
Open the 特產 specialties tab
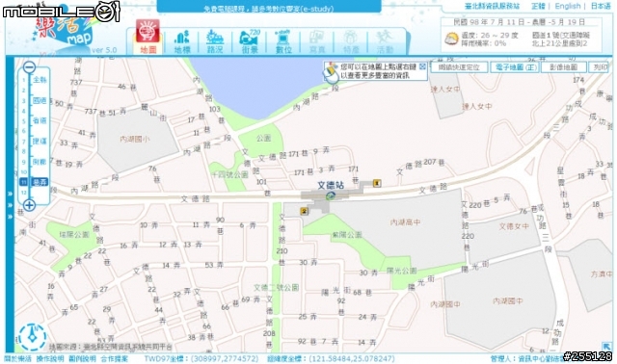pyautogui.click(x=351, y=41)
